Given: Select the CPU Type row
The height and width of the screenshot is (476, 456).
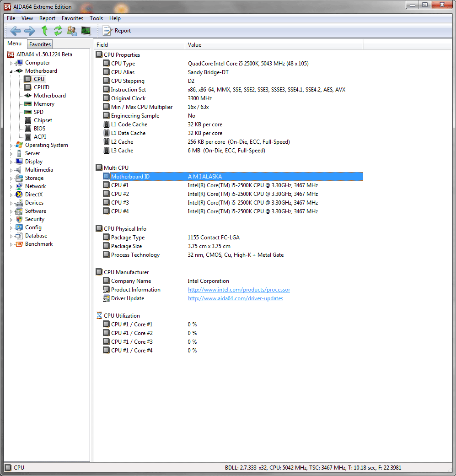Looking at the screenshot, I should tap(232, 64).
